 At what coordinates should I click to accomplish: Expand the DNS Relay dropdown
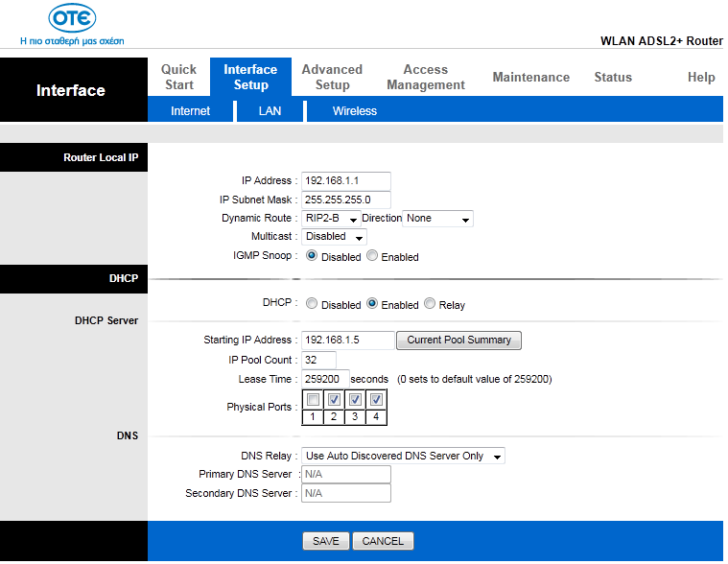403,457
